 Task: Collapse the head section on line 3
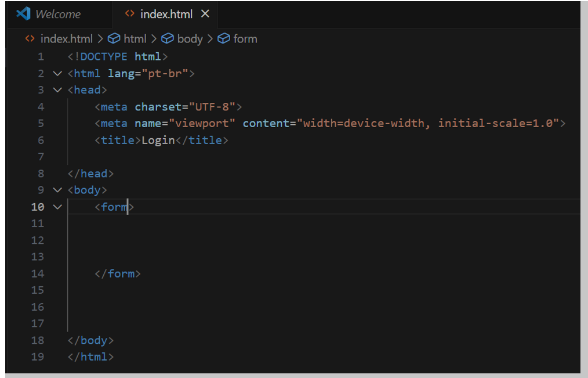pos(56,90)
